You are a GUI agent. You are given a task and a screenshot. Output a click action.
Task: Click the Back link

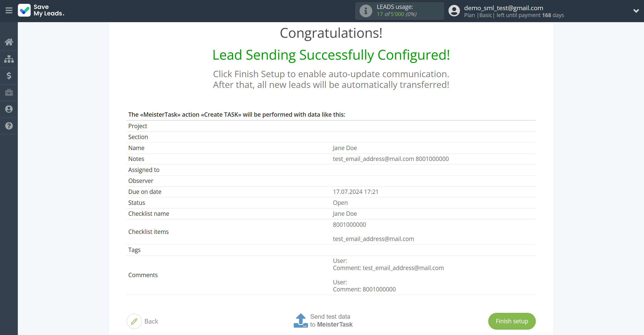pos(151,321)
